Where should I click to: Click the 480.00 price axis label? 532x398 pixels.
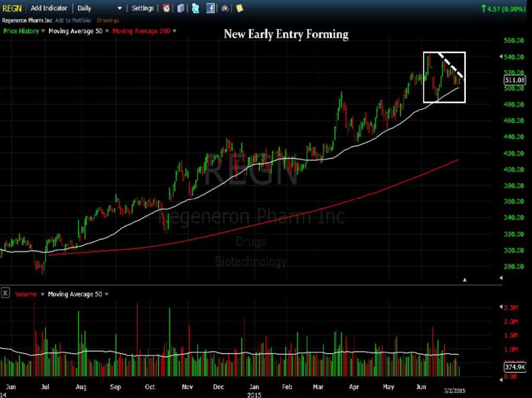[514, 105]
